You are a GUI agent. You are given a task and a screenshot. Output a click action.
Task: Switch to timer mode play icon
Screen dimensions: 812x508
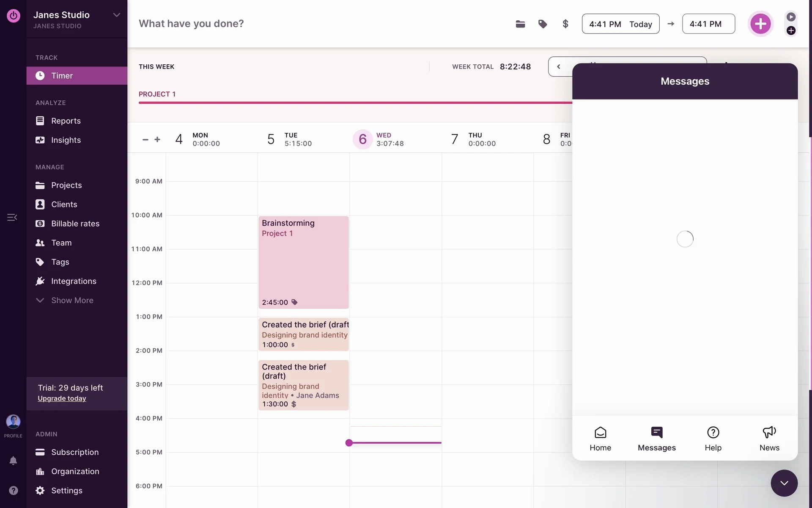(791, 17)
